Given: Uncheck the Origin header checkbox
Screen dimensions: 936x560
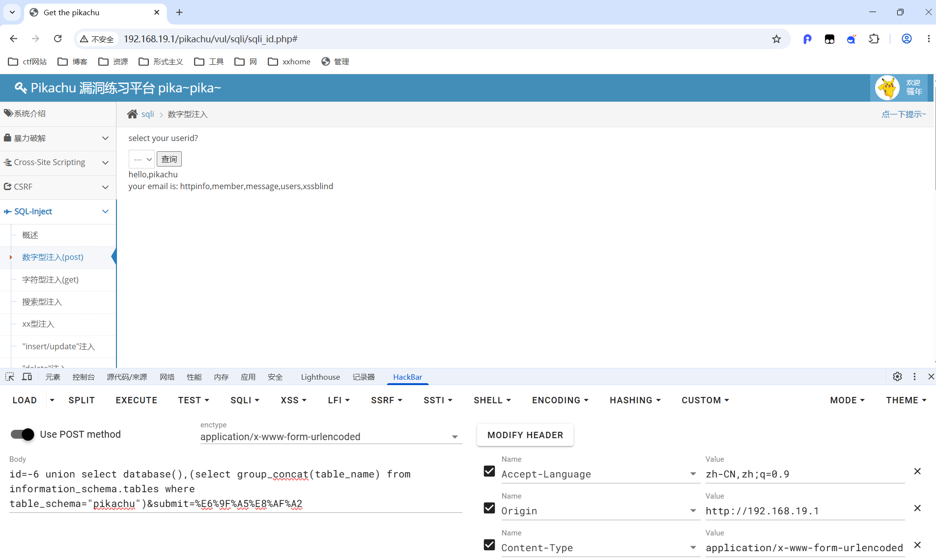Looking at the screenshot, I should 489,508.
